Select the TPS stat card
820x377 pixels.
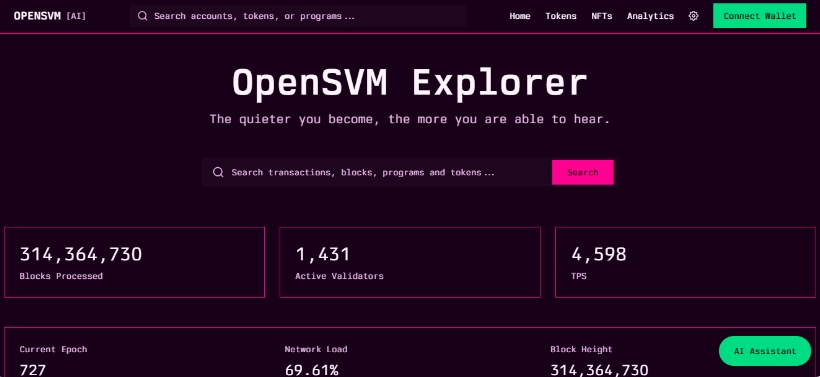pyautogui.click(x=685, y=262)
